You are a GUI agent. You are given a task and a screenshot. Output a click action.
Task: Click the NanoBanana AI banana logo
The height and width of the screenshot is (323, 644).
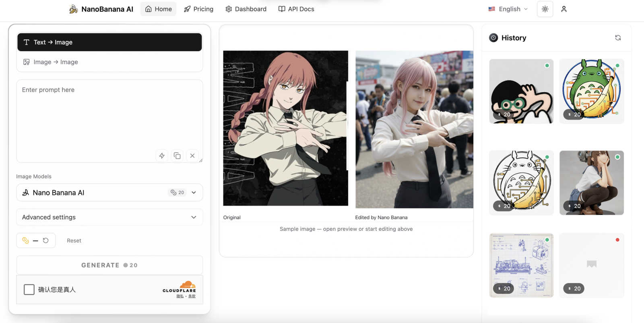click(x=73, y=9)
